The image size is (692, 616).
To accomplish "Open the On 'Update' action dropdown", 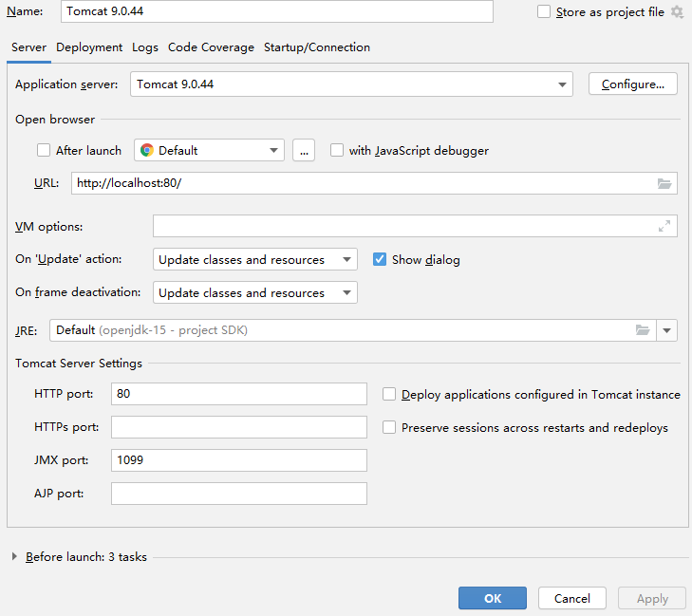I will 255,259.
